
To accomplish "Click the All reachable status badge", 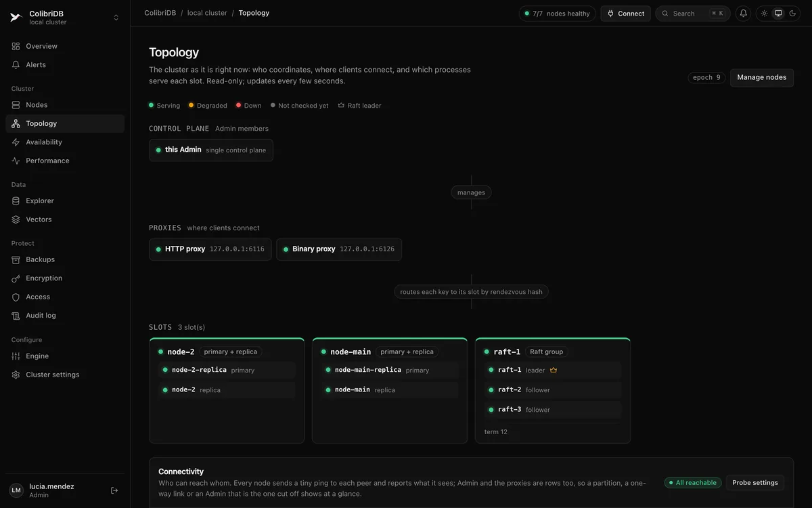I will [x=692, y=483].
